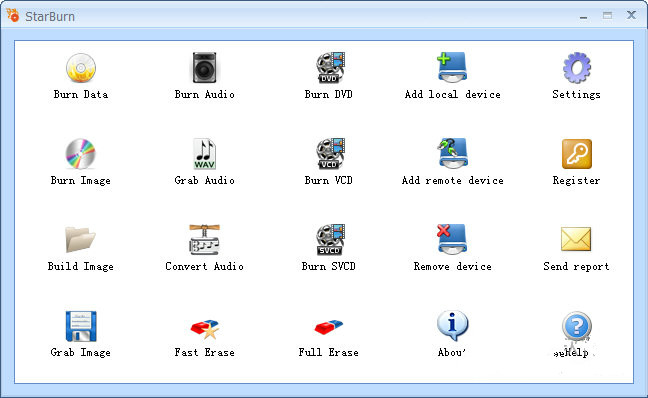Screen dimensions: 648x398
Task: Open the About info bubble icon
Action: tap(453, 326)
